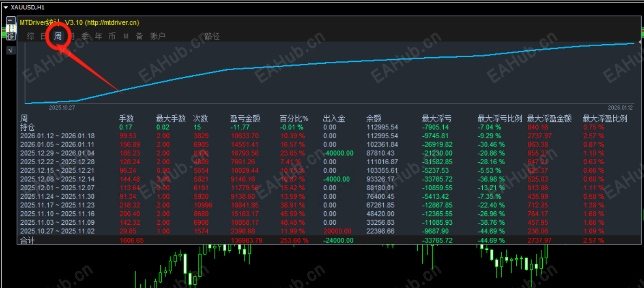Select the 周 weekly tab
This screenshot has width=644, height=288.
click(x=58, y=36)
